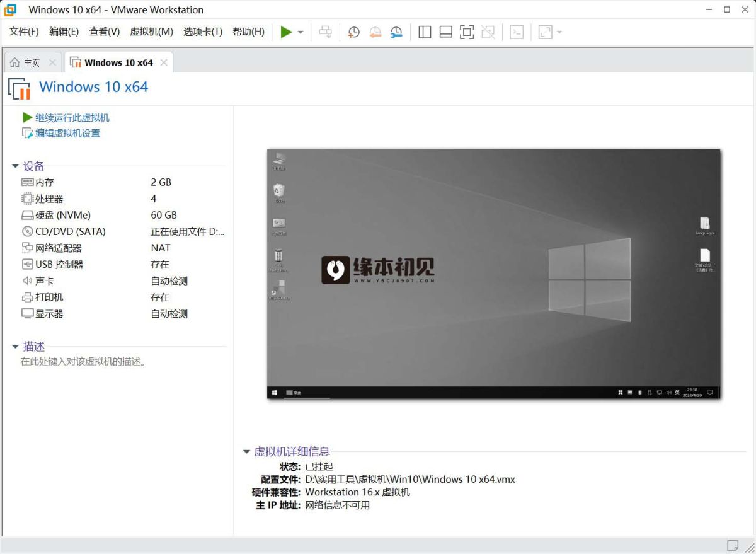Image resolution: width=756 pixels, height=554 pixels.
Task: Select the 网络适配器 row label
Action: click(59, 248)
